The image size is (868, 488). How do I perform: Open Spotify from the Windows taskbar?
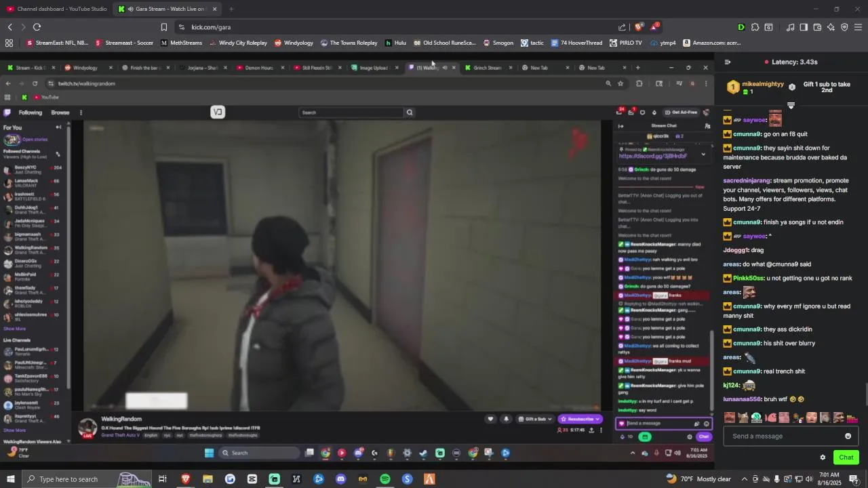pos(385,479)
